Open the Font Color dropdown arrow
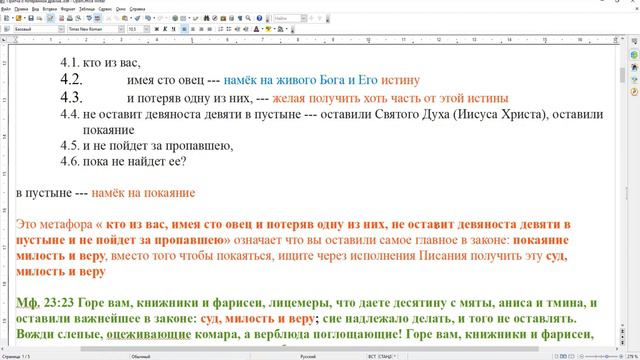 coord(262,29)
